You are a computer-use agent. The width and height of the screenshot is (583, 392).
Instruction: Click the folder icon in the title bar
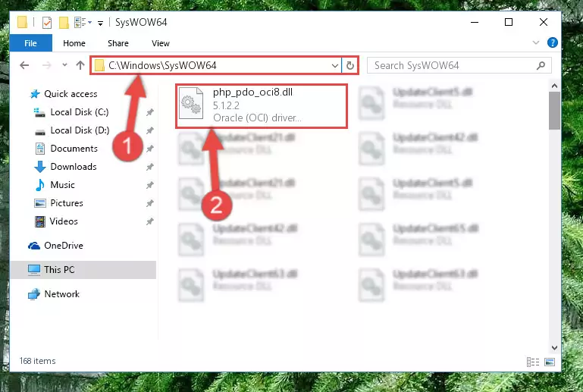(22, 22)
